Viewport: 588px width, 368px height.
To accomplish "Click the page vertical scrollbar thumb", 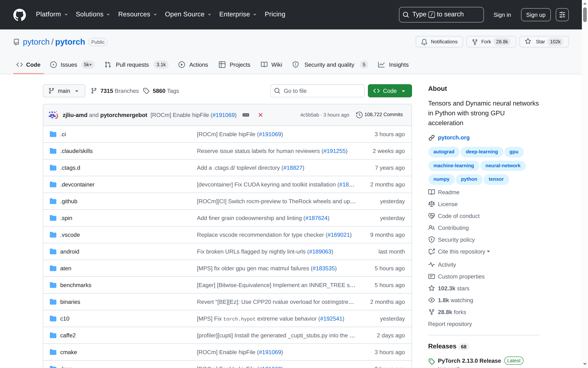I will point(585,15).
